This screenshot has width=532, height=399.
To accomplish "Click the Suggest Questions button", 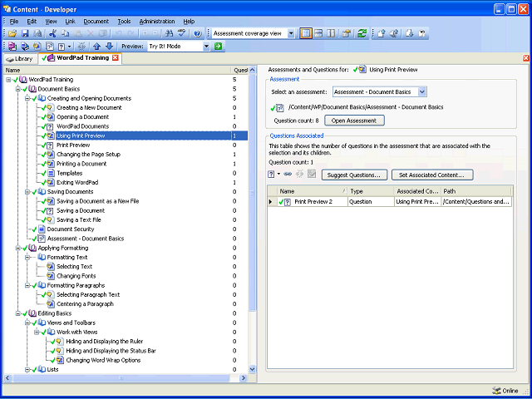I will point(354,175).
